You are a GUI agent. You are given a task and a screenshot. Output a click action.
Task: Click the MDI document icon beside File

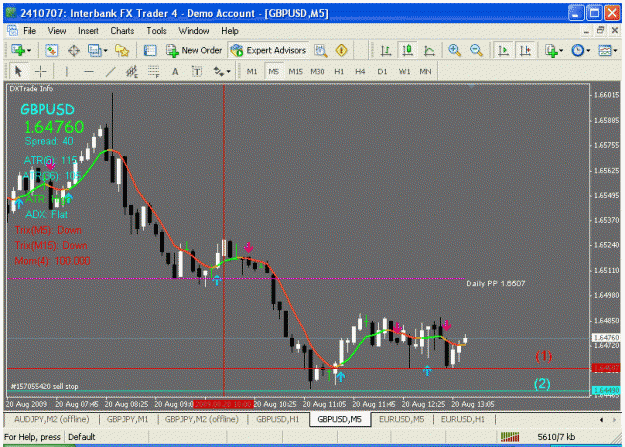12,30
